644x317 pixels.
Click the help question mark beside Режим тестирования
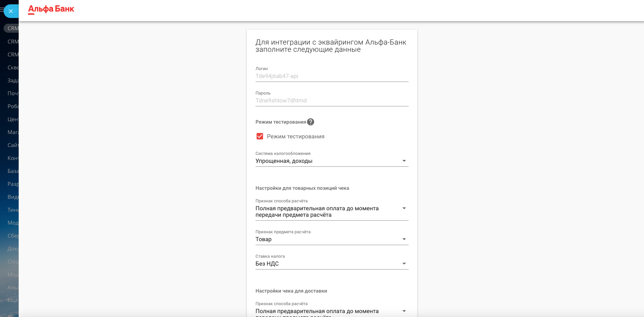click(310, 122)
